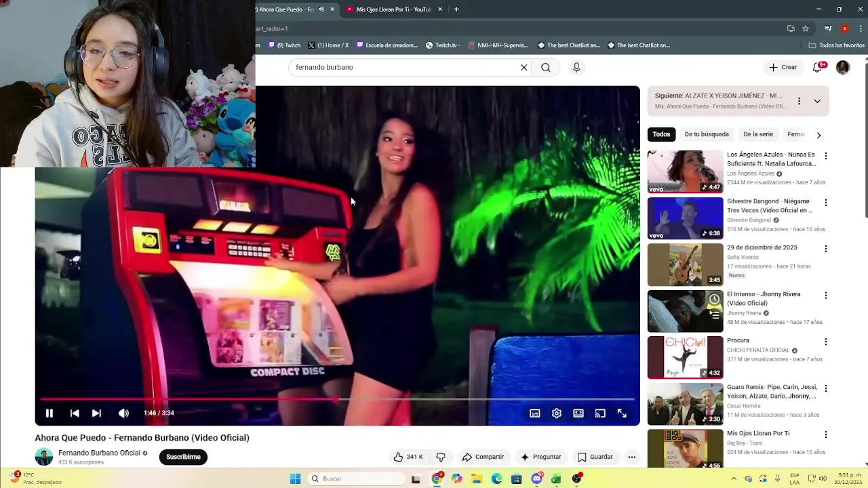Skip to the next video
This screenshot has width=868, height=488.
[x=96, y=413]
